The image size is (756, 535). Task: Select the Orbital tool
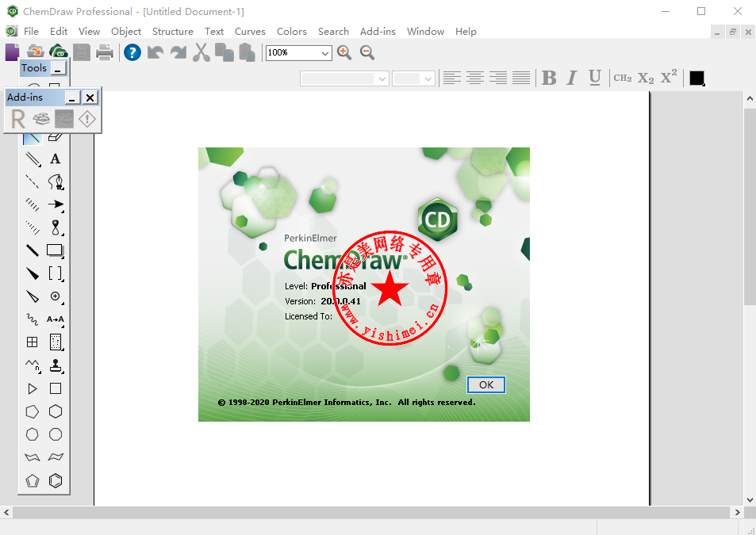pos(56,227)
